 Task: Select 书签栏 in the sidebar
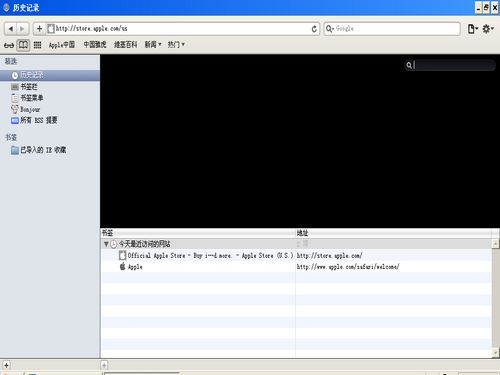50,87
